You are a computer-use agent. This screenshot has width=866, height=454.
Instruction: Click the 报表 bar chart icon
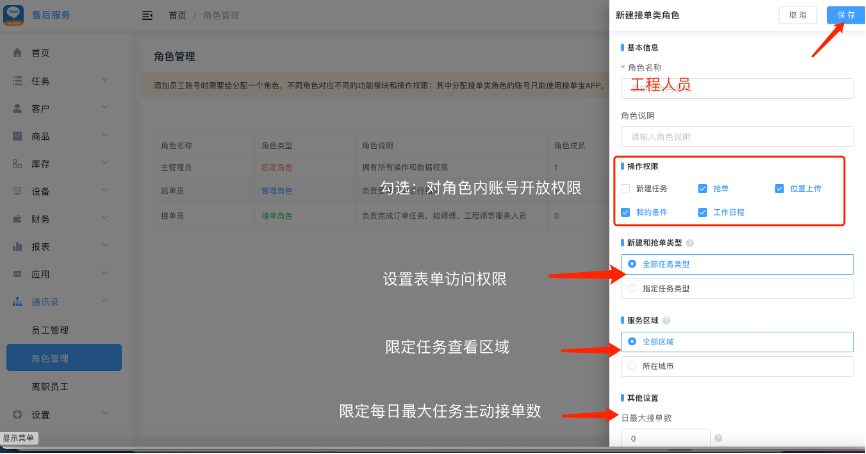[17, 245]
